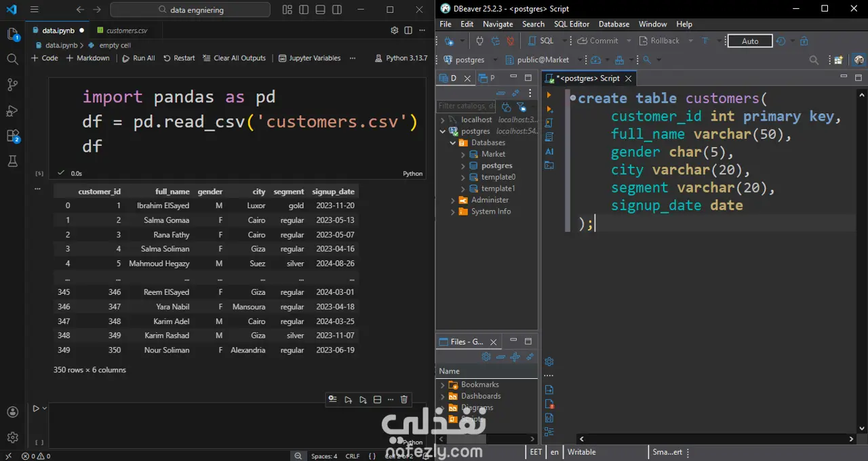The image size is (868, 461).
Task: Expand Bookmarks in the Files panel
Action: 443,385
